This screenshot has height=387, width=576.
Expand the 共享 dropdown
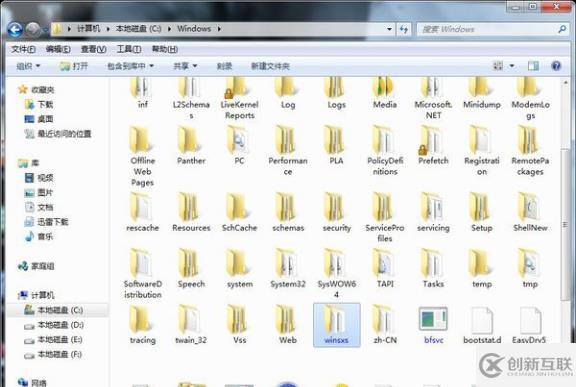click(185, 66)
